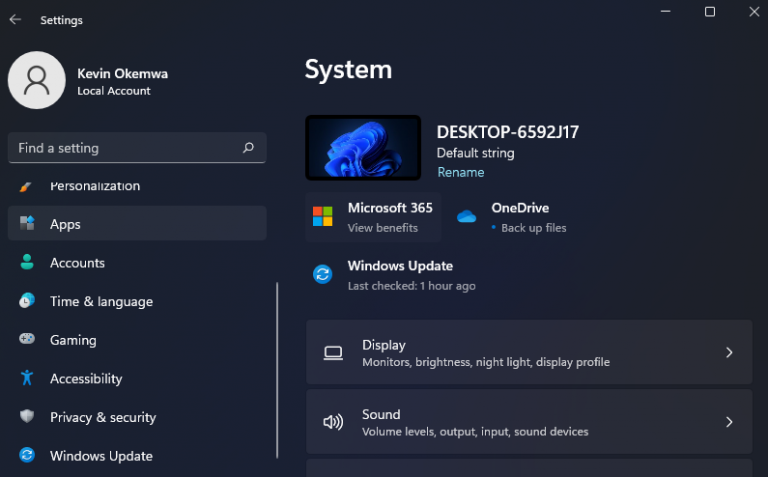Click the sidebar scrollbar

277,370
